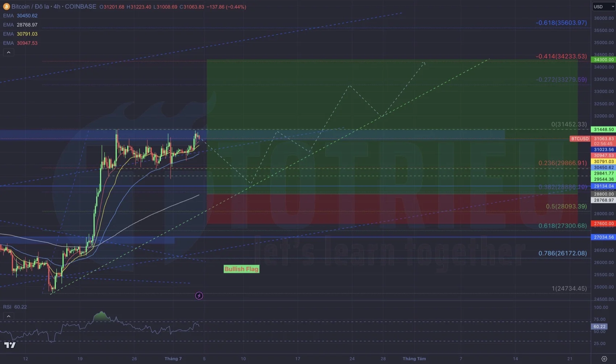The height and width of the screenshot is (364, 616).
Task: Click the Bullish Flag text label on the chart
Action: point(241,269)
